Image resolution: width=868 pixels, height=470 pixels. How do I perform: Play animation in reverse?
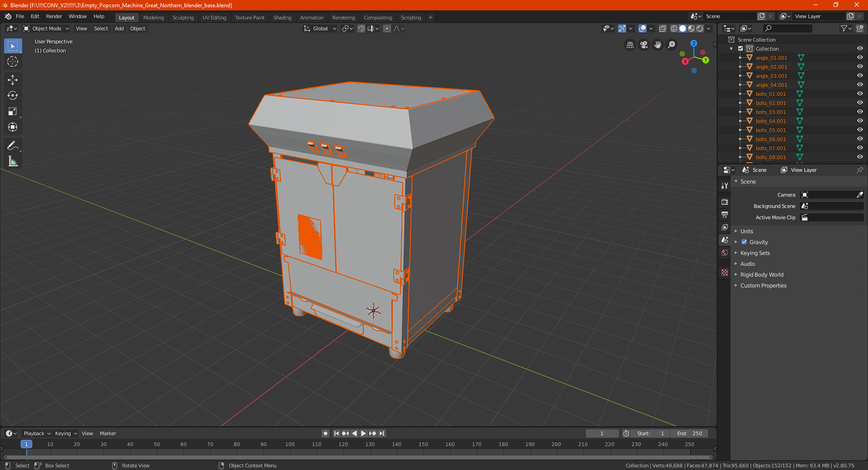click(354, 433)
